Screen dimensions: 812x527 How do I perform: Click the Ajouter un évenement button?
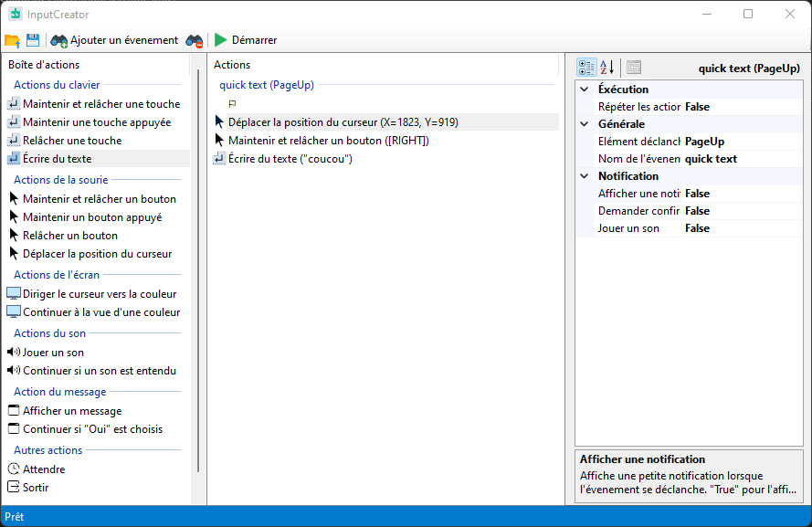pyautogui.click(x=115, y=40)
